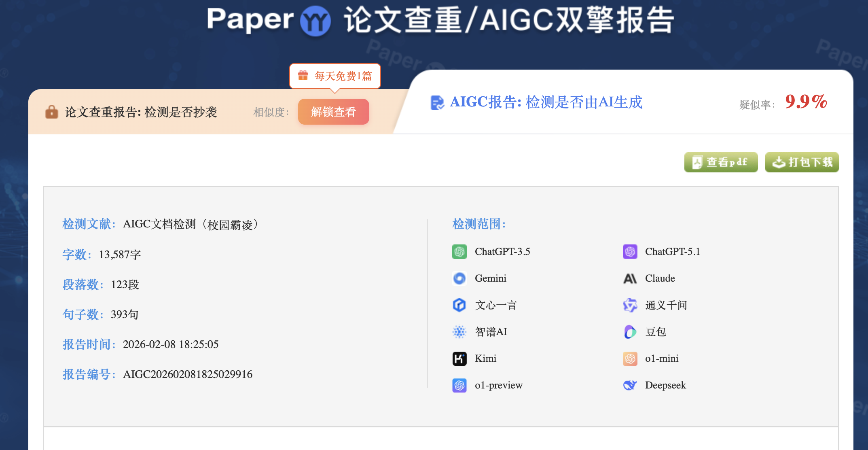868x450 pixels.
Task: Open the PDF with 查看pdf button
Action: pos(720,162)
